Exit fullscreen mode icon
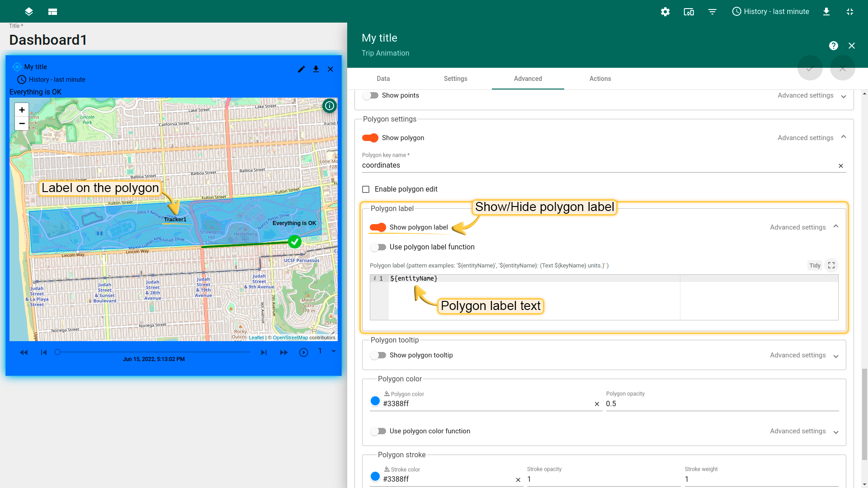This screenshot has height=488, width=868. pyautogui.click(x=849, y=12)
